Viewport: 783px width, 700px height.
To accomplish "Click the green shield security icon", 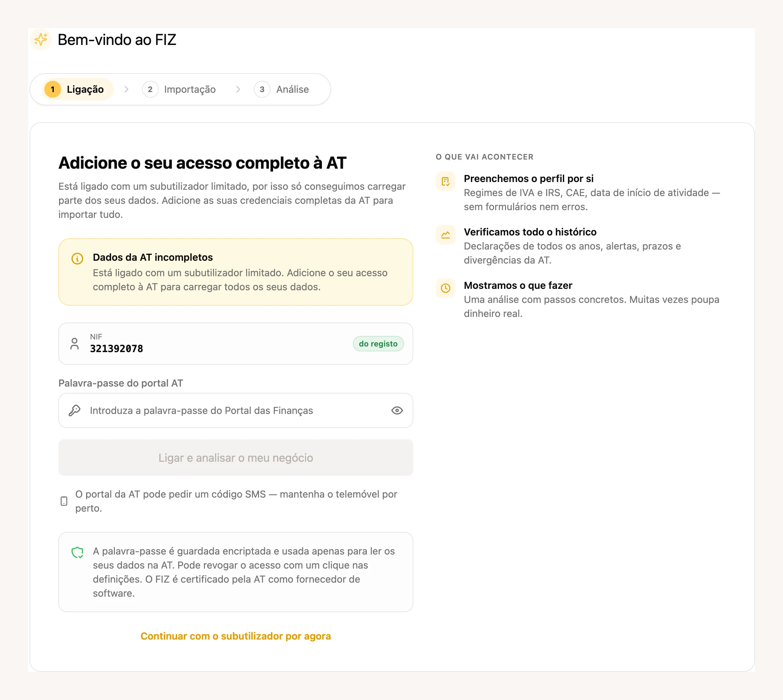I will (77, 553).
